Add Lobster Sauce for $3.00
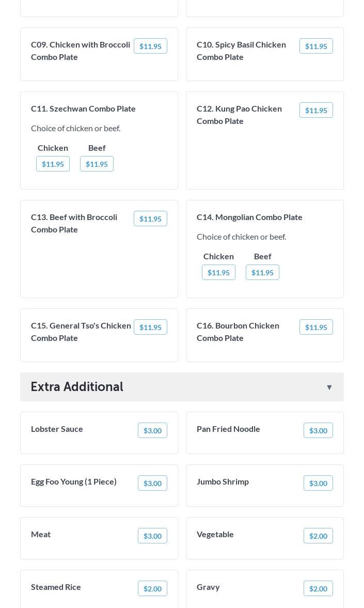This screenshot has height=608, width=364. point(152,430)
